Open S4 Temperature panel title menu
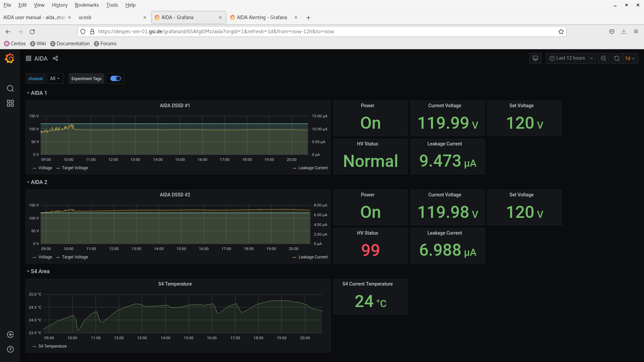644x362 pixels. pyautogui.click(x=175, y=284)
